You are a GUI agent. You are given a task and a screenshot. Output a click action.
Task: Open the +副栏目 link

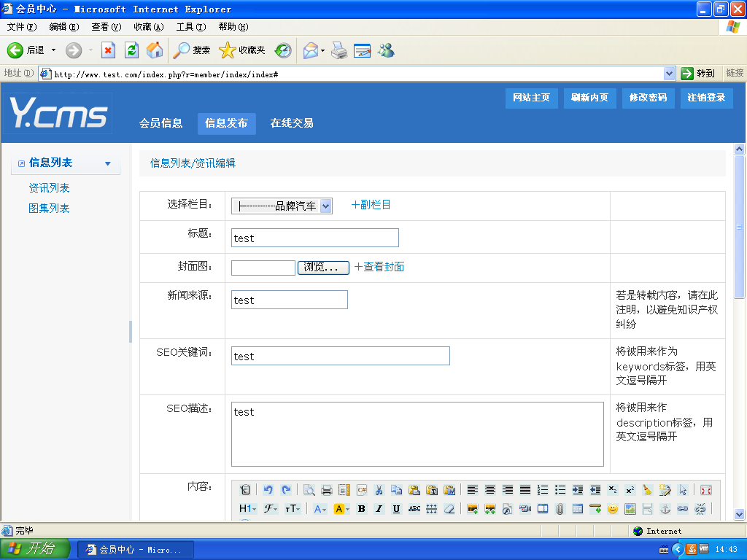pos(371,205)
